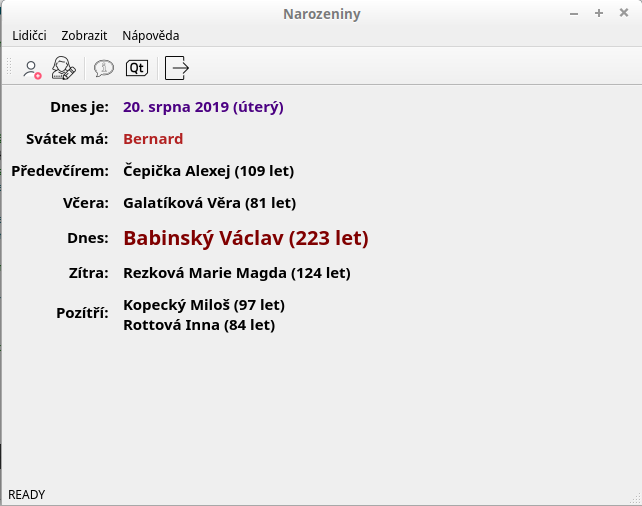Viewport: 642px width, 506px height.
Task: Select the date 20. srpna 2019 (úterý)
Action: (203, 107)
